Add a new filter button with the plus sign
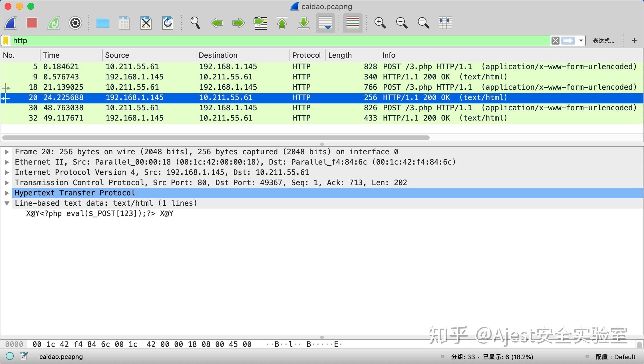Screen dimensions: 644x364 [634, 40]
